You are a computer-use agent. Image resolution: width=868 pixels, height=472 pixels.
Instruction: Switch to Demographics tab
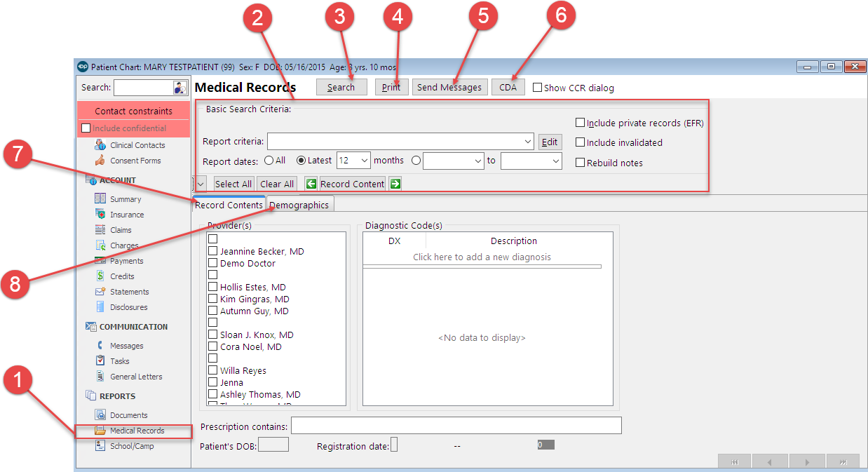[299, 205]
